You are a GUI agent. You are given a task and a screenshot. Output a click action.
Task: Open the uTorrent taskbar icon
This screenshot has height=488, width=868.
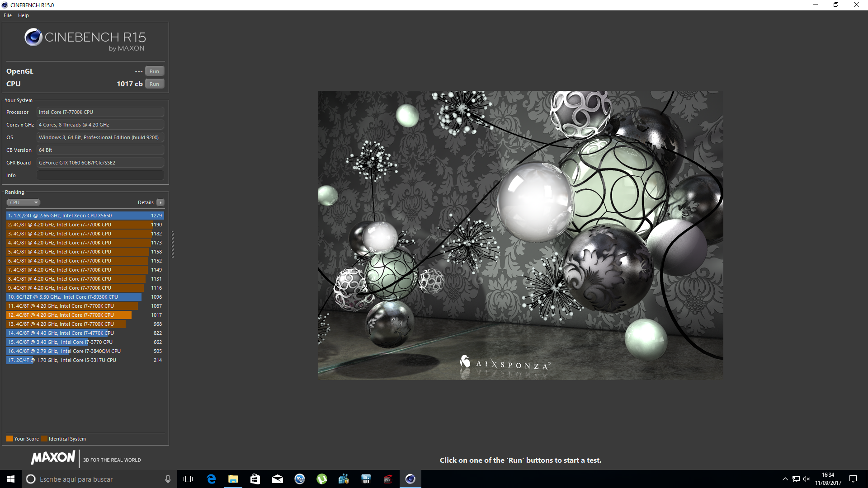point(322,479)
